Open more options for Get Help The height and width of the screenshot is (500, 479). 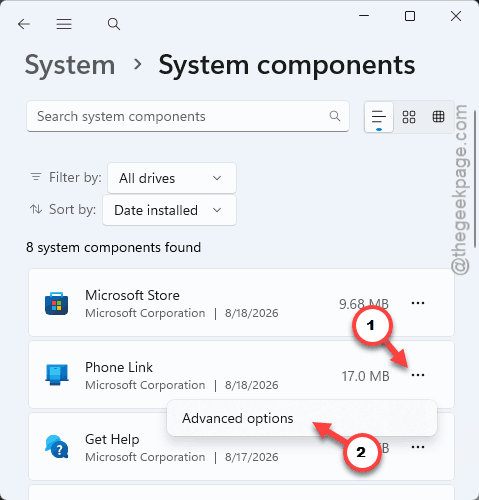[418, 447]
